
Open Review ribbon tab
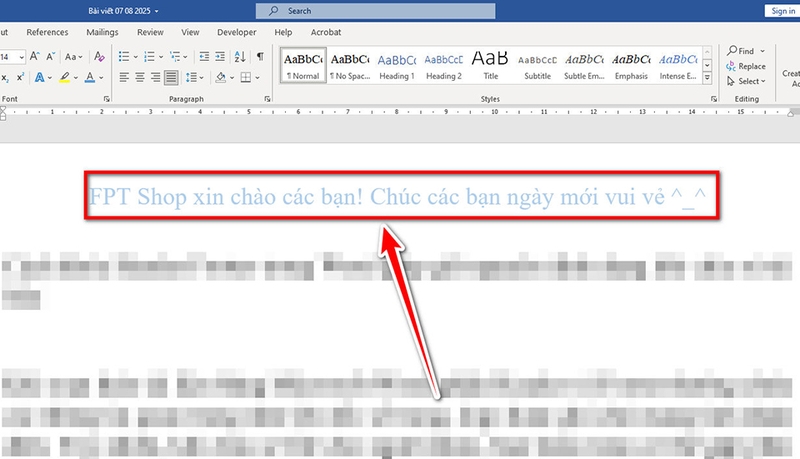tap(150, 32)
